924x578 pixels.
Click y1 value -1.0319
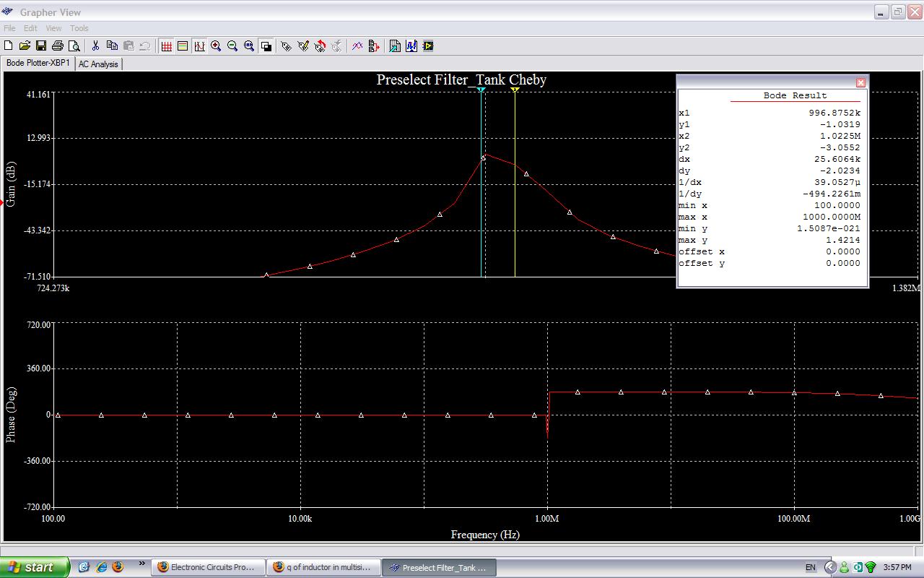pyautogui.click(x=840, y=124)
